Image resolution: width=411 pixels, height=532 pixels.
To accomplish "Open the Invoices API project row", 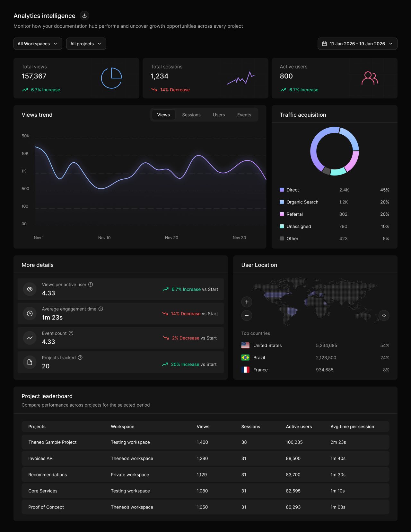I will [x=205, y=458].
